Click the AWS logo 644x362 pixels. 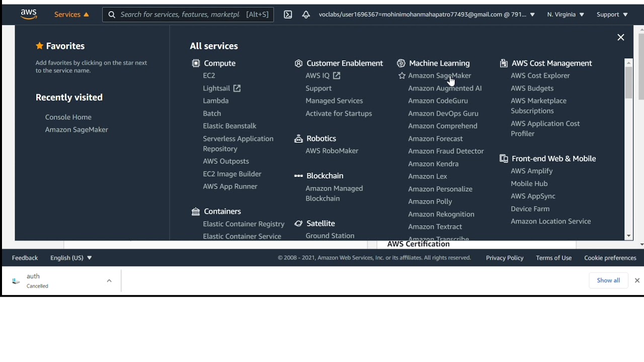pos(29,15)
